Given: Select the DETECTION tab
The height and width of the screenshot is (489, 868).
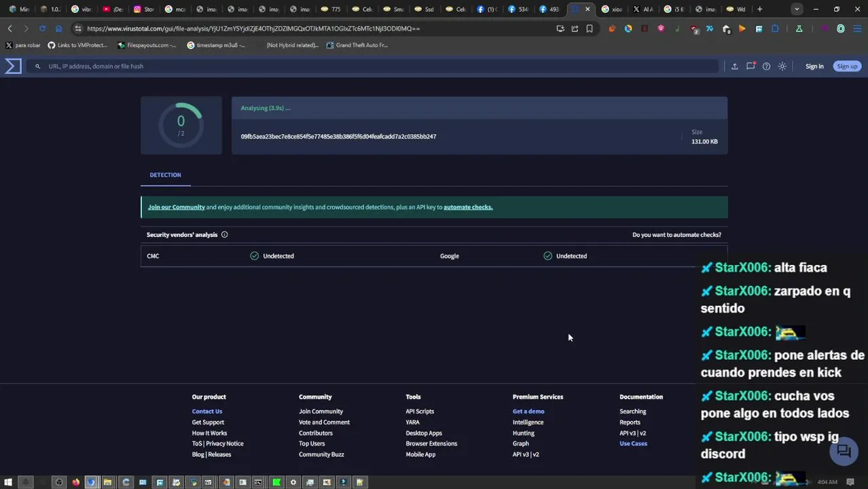Looking at the screenshot, I should pyautogui.click(x=165, y=175).
